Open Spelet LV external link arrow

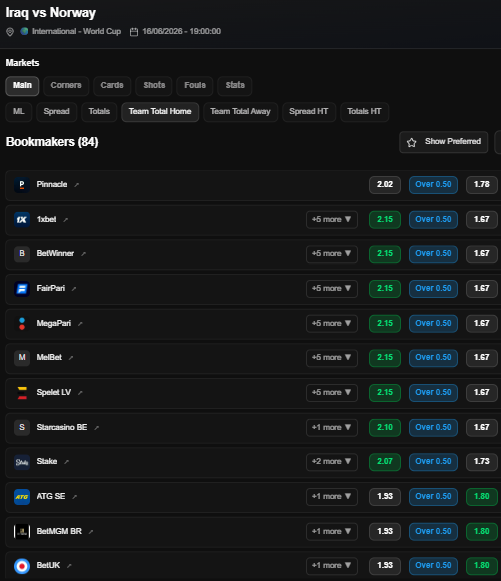pyautogui.click(x=80, y=393)
